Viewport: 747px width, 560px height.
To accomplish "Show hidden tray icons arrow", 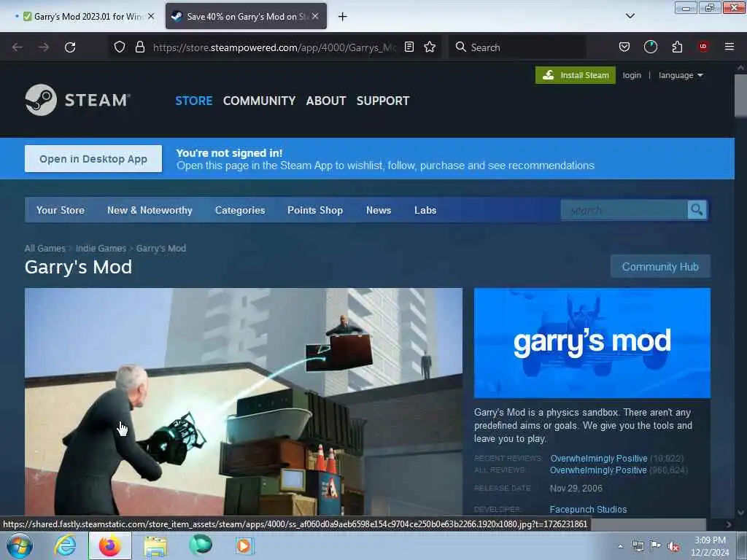I will pos(620,547).
